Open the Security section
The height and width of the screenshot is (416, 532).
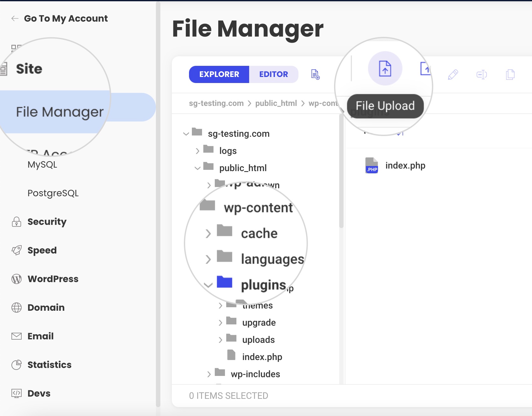pyautogui.click(x=47, y=222)
